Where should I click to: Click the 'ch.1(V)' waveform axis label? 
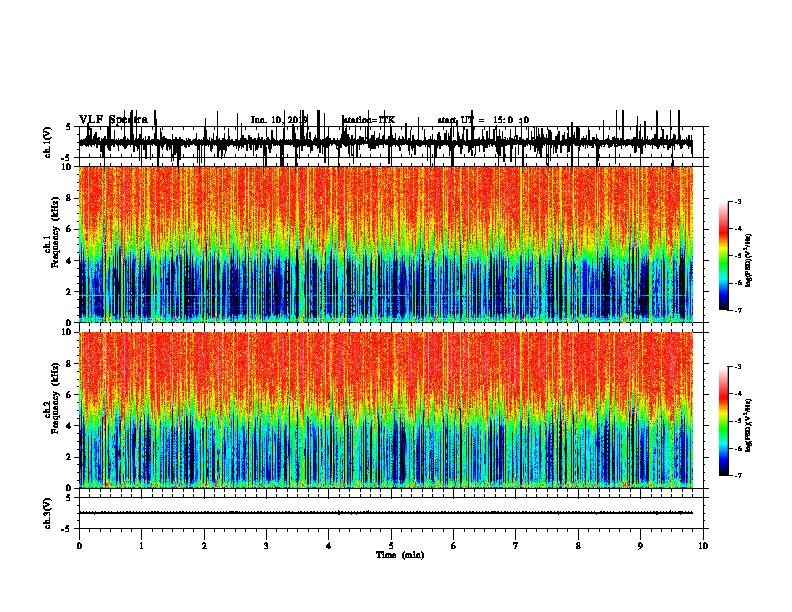[x=48, y=142]
